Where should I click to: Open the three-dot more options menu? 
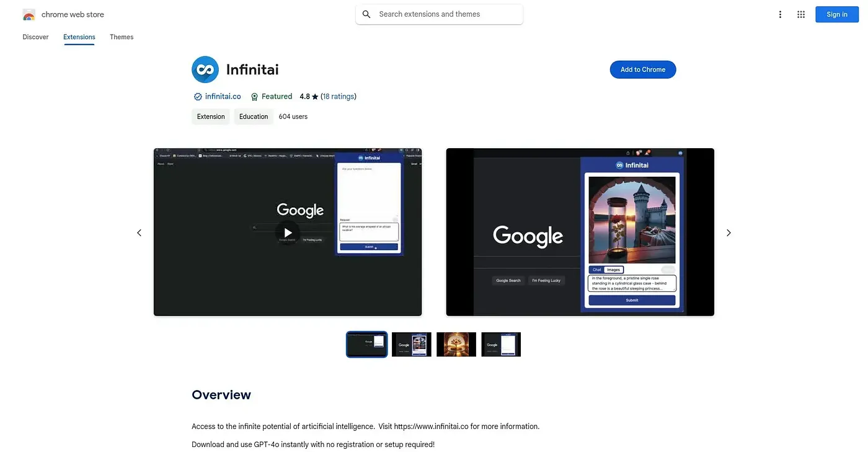pyautogui.click(x=780, y=14)
